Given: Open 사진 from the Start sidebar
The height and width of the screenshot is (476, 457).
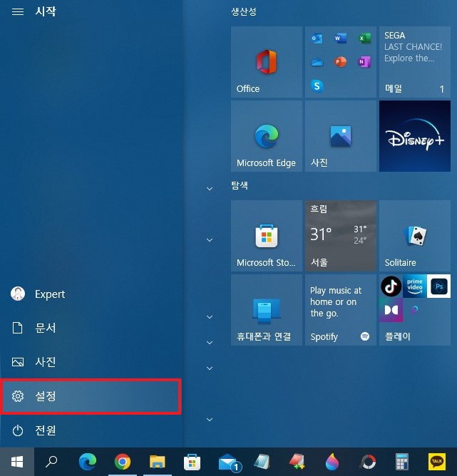Looking at the screenshot, I should (91, 362).
